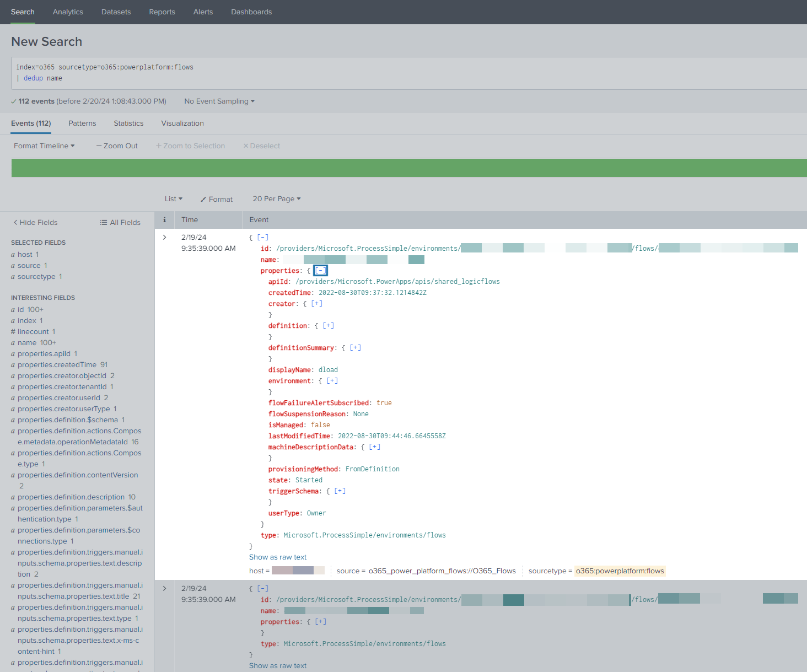This screenshot has width=807, height=672.
Task: Zoom Out the timeline
Action: coord(117,146)
